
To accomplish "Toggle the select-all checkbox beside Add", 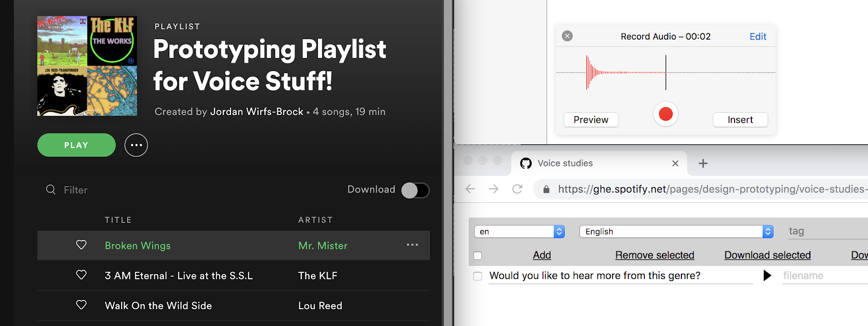I will coord(477,255).
